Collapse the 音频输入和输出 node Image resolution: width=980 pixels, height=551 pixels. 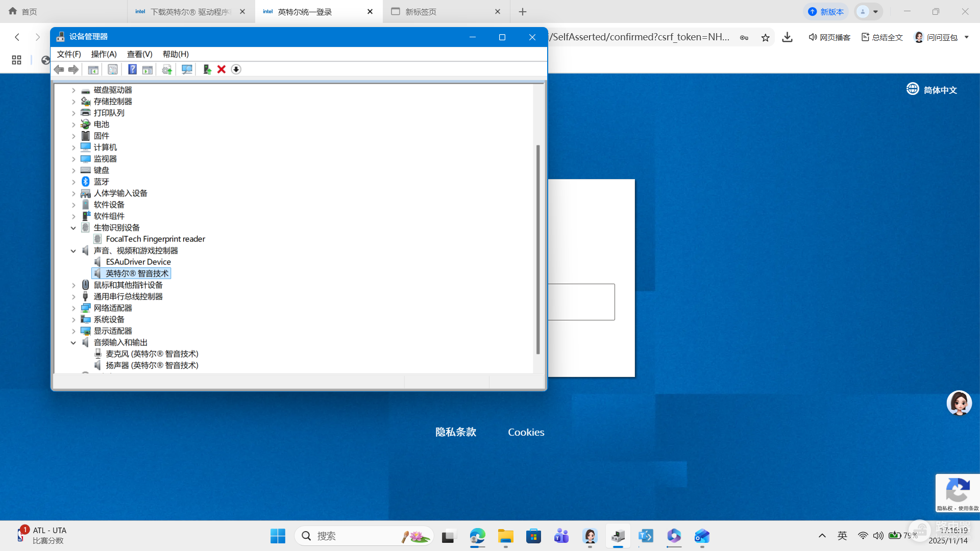coord(73,343)
